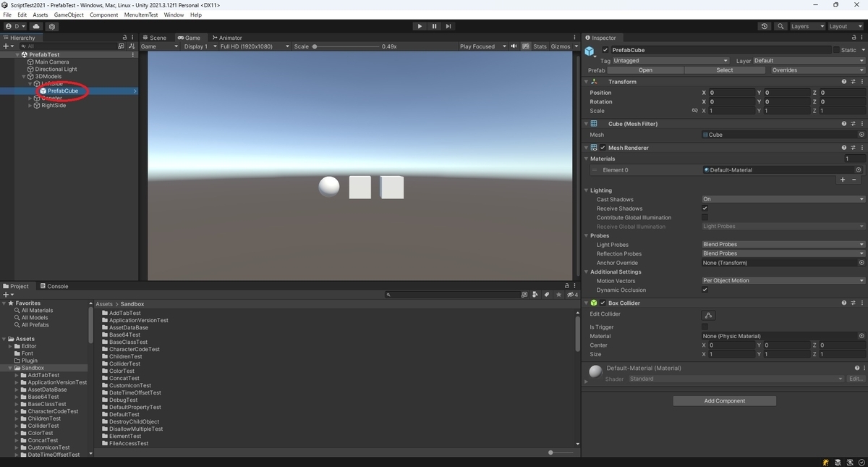
Task: Toggle the Static checkbox
Action: (x=836, y=50)
